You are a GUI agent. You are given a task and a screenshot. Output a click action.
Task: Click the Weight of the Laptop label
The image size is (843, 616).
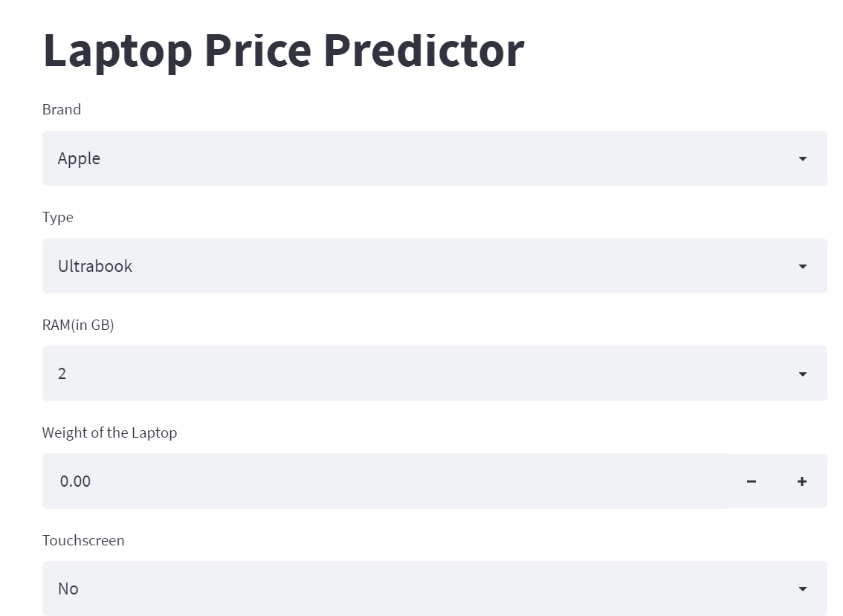[110, 432]
